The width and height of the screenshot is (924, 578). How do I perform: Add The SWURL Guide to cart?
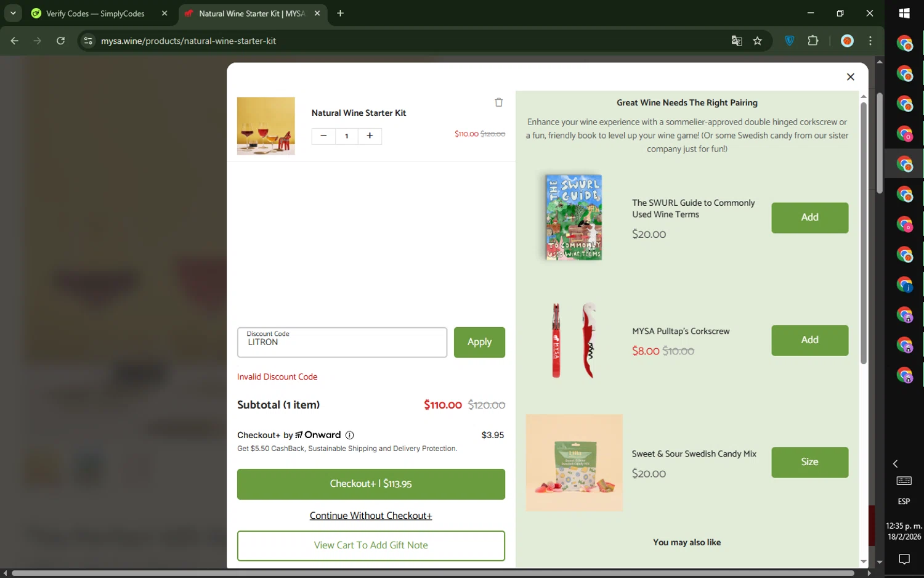809,218
